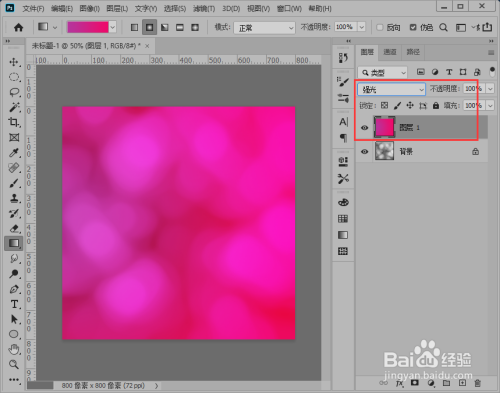Select the Eyedropper tool

point(14,153)
